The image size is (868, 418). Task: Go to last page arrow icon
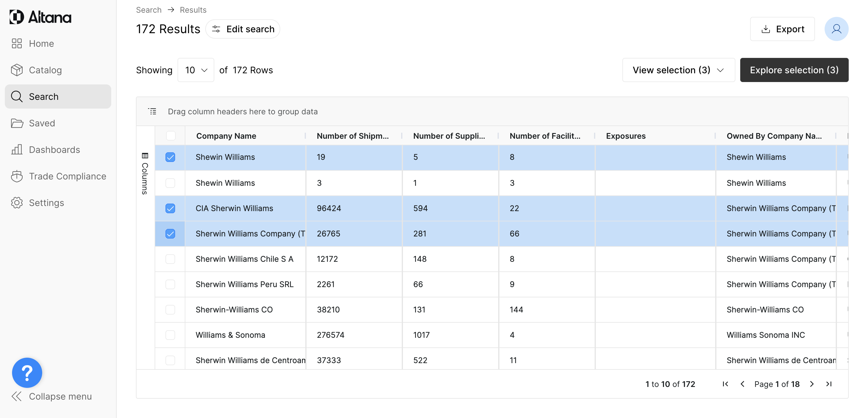pyautogui.click(x=829, y=384)
